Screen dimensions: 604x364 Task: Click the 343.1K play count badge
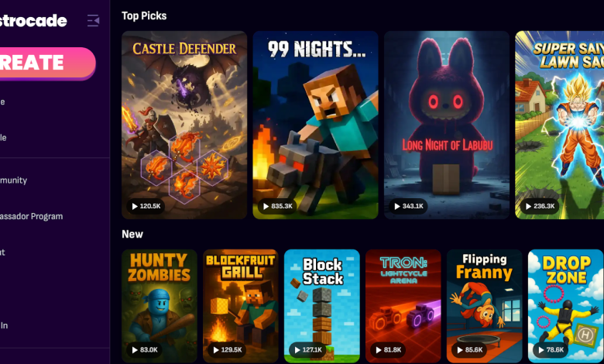pyautogui.click(x=408, y=206)
